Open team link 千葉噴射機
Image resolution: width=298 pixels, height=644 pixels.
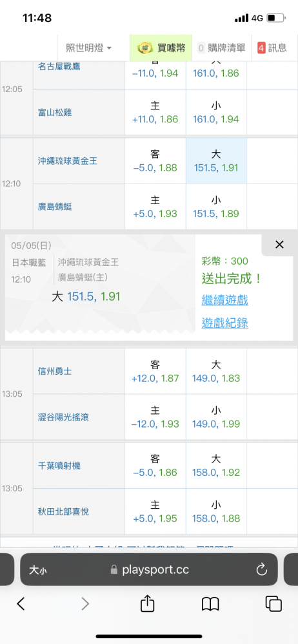(x=59, y=466)
